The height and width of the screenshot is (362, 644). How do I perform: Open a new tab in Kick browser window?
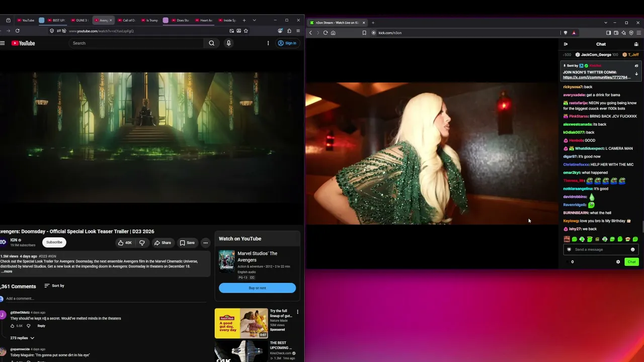click(373, 23)
